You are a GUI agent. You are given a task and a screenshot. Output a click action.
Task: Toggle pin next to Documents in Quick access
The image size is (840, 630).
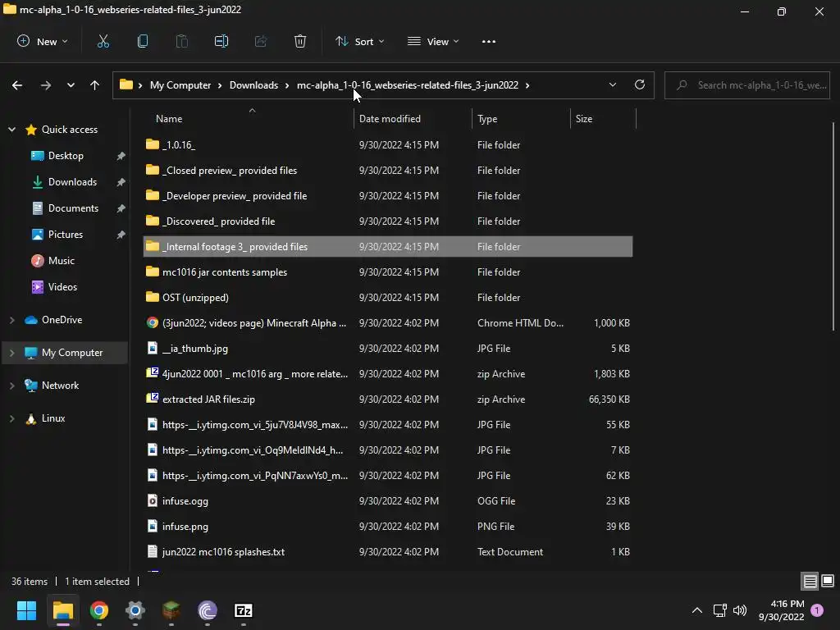pos(121,208)
